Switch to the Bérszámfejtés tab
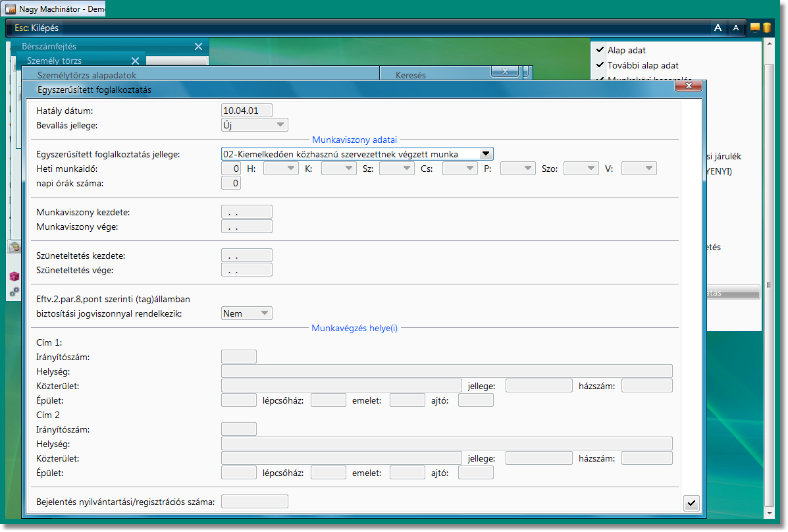The image size is (788, 532). (x=49, y=46)
